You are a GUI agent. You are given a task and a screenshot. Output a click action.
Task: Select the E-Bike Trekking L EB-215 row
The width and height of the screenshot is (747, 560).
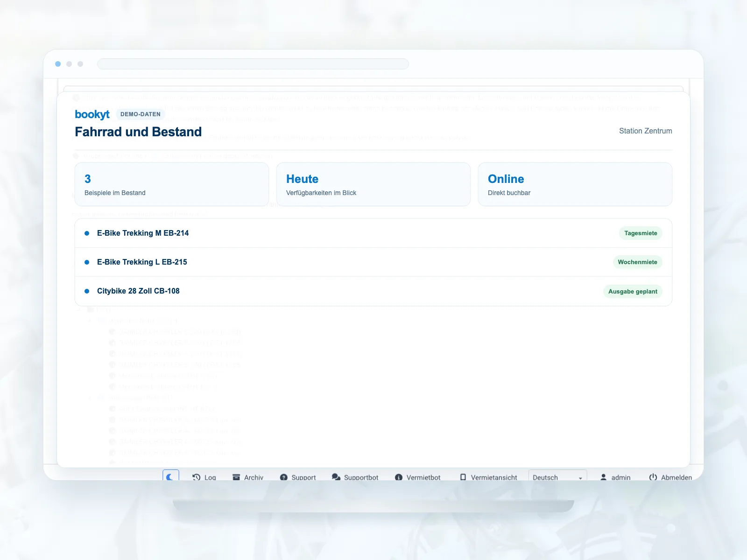(x=373, y=262)
